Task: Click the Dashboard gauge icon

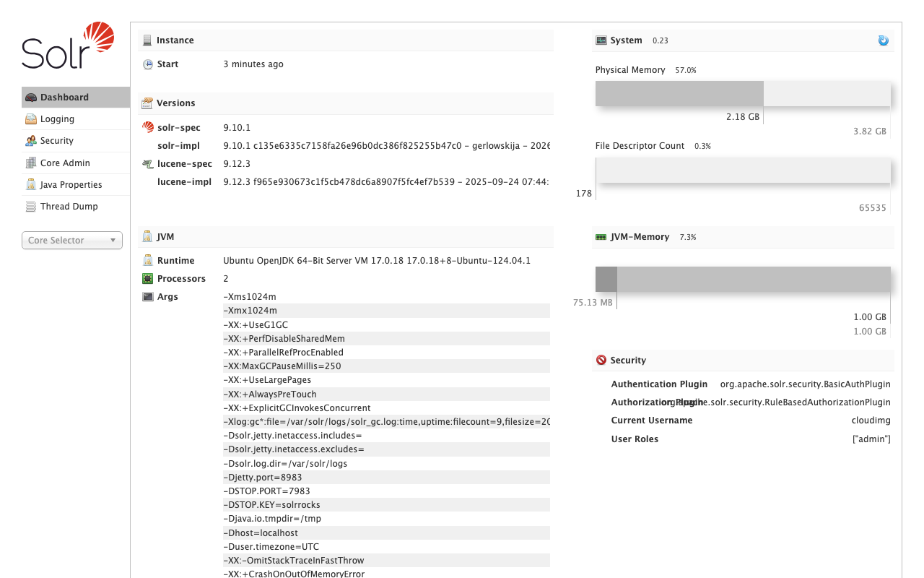Action: [x=31, y=98]
